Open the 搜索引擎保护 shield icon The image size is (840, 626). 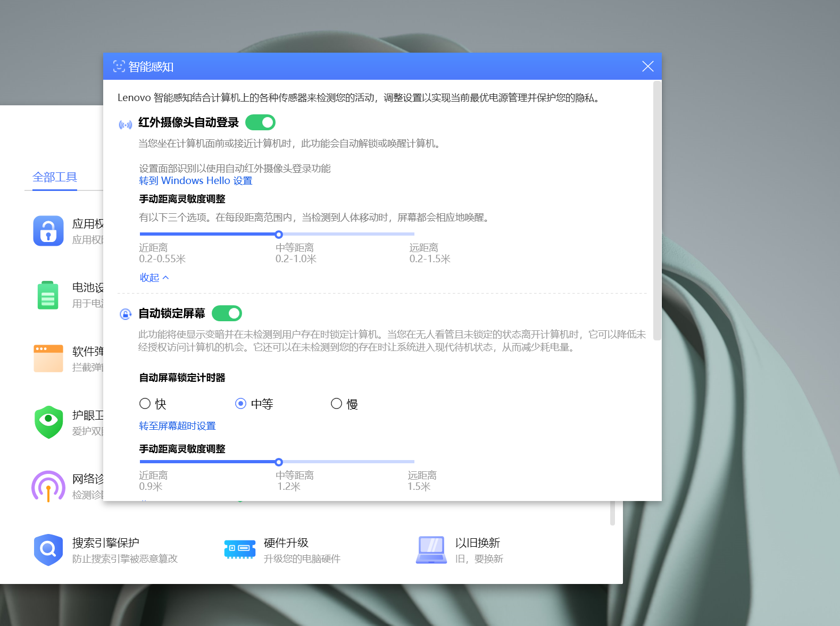click(48, 550)
